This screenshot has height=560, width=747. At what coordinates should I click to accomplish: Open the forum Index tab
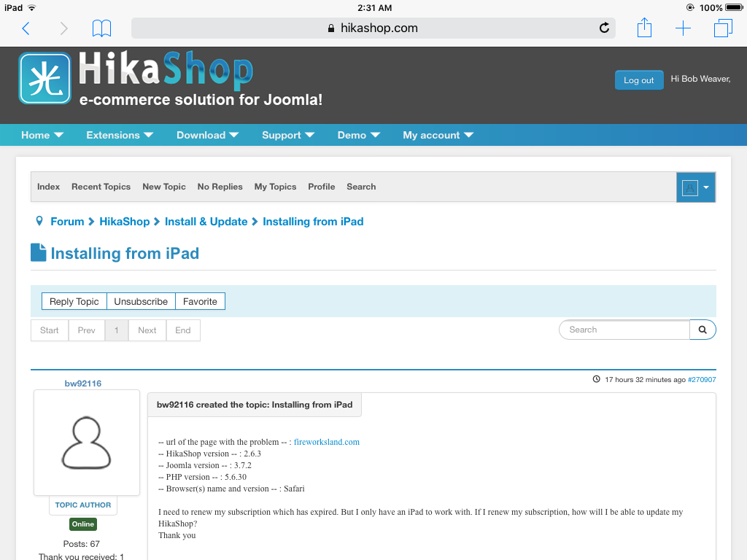click(49, 187)
